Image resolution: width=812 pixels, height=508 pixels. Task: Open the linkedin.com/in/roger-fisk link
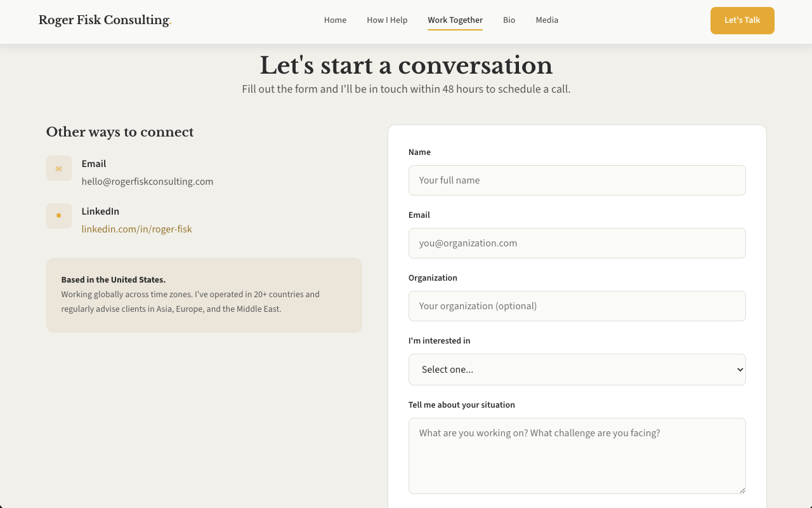[136, 229]
